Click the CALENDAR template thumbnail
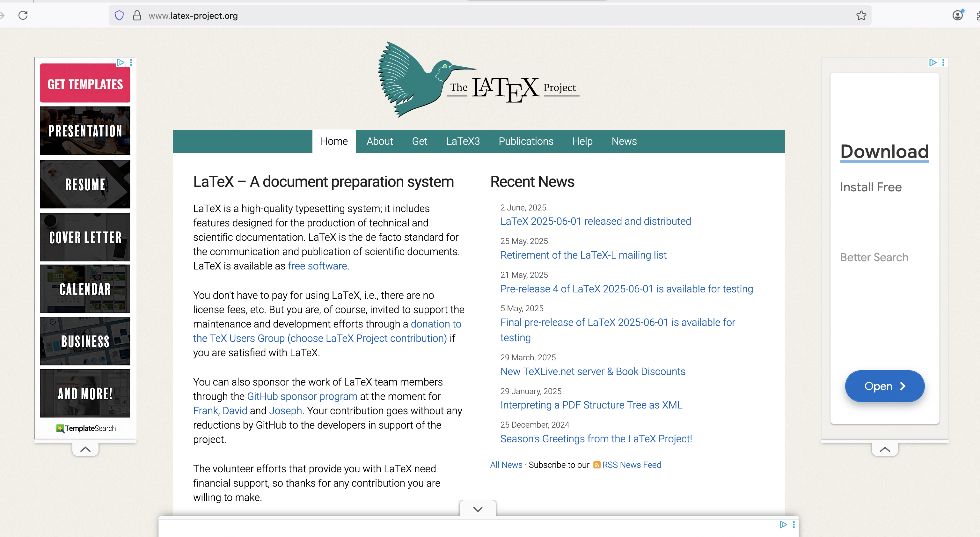This screenshot has height=537, width=980. tap(85, 289)
